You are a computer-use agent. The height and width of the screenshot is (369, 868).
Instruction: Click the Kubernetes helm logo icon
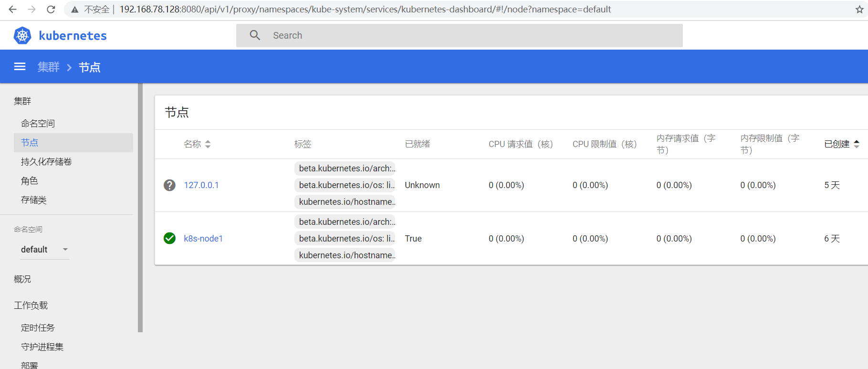click(x=22, y=36)
